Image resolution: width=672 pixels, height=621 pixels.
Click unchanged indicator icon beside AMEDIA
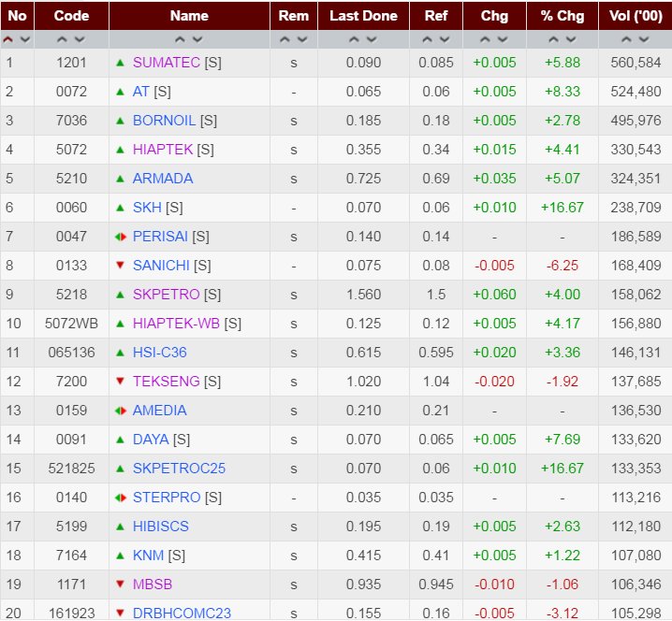121,411
